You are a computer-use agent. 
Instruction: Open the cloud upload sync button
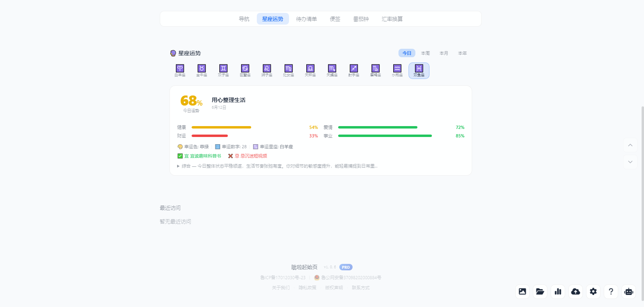pyautogui.click(x=576, y=291)
